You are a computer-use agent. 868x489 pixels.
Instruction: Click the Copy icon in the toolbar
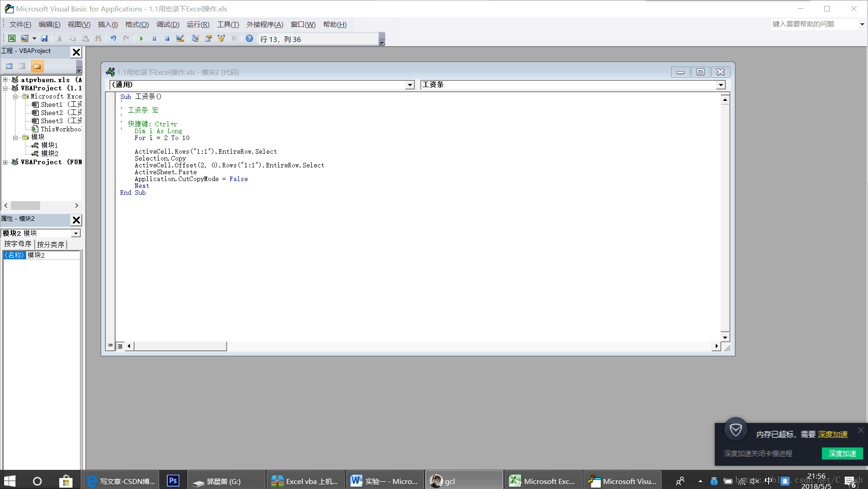click(72, 39)
